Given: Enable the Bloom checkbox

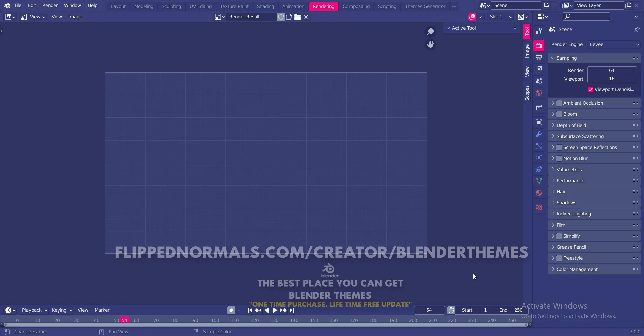Looking at the screenshot, I should coord(559,114).
